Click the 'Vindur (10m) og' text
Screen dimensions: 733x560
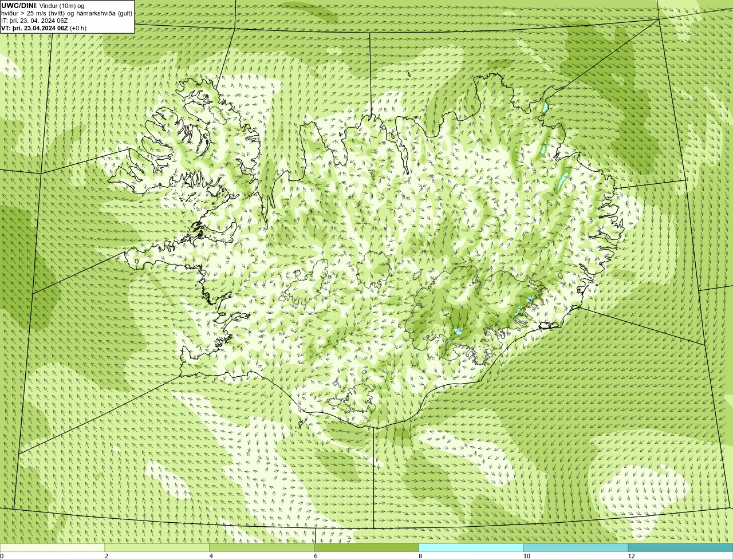pyautogui.click(x=62, y=6)
